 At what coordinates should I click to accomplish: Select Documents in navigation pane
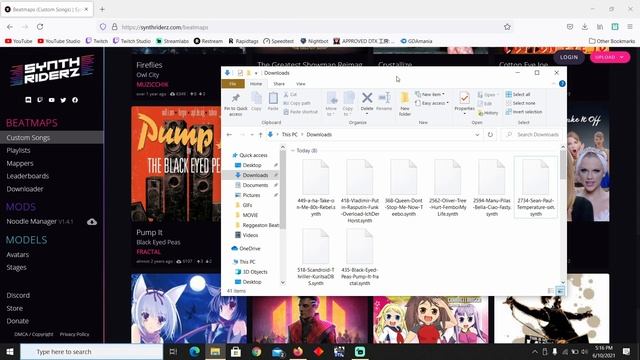tap(255, 185)
